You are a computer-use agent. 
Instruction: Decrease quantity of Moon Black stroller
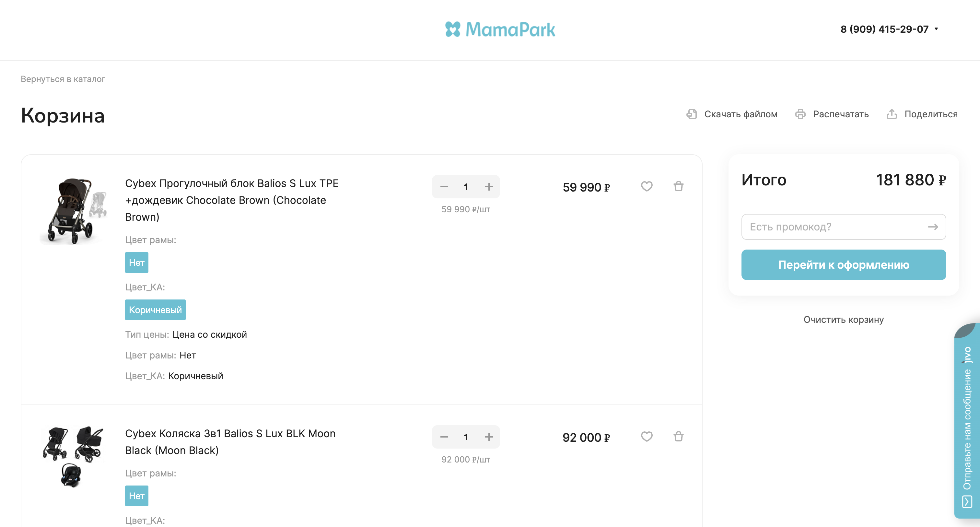pyautogui.click(x=444, y=437)
